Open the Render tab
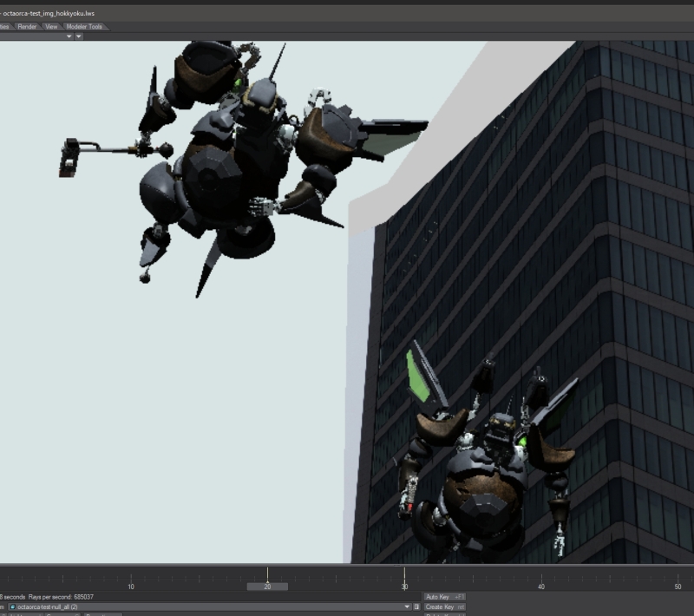 pos(29,27)
